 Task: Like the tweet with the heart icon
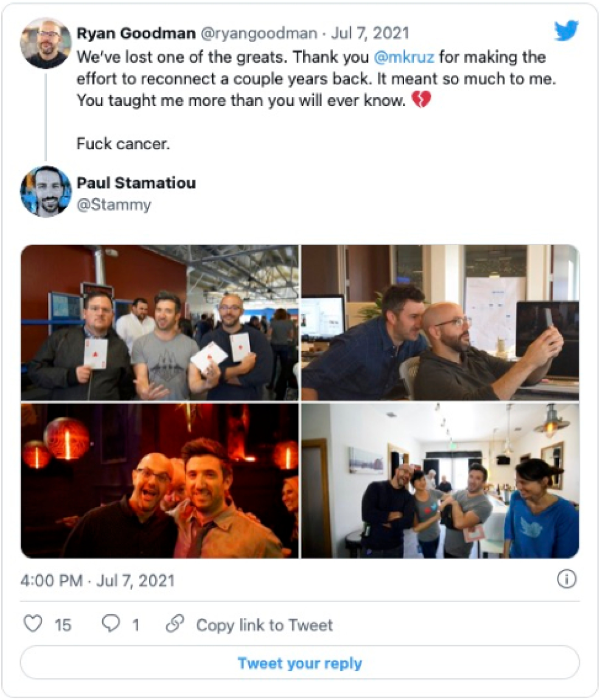point(33,624)
